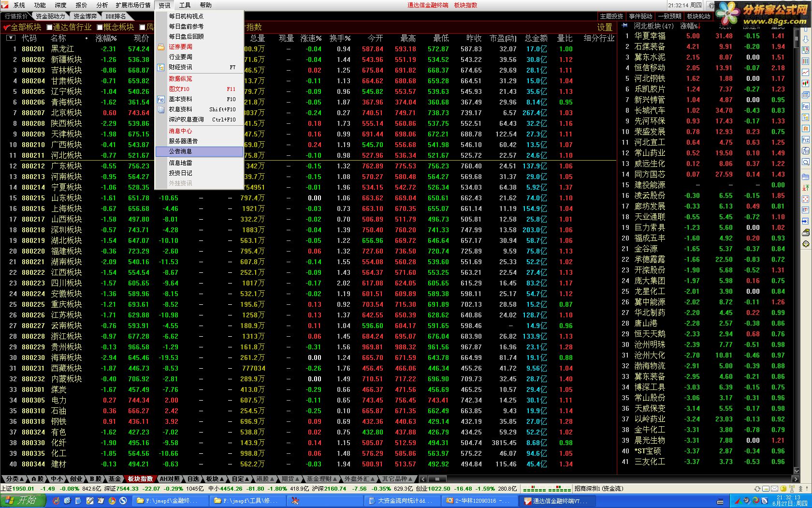The height and width of the screenshot is (508, 812).
Task: Click the 上证 1950.01 index readout
Action: pos(17,489)
